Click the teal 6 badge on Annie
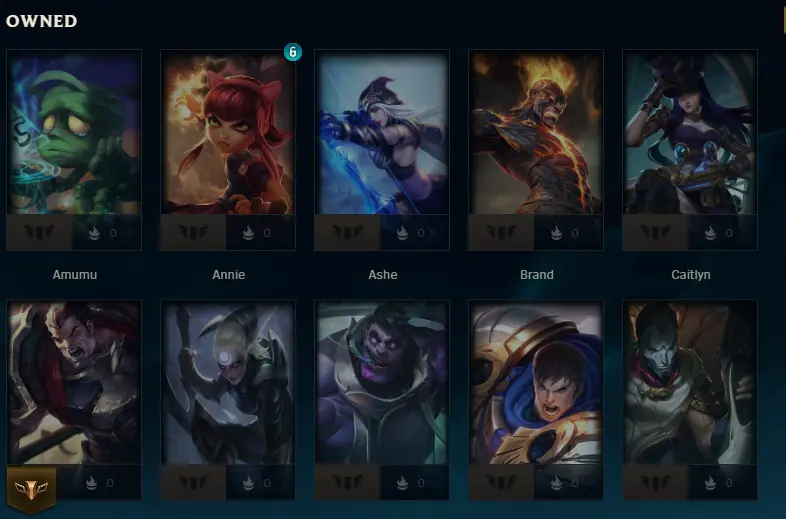The image size is (786, 519). (293, 52)
